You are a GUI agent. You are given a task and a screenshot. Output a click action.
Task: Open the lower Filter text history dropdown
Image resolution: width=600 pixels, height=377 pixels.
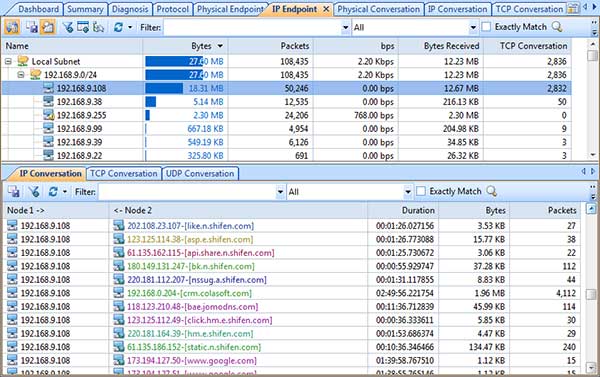coord(280,192)
